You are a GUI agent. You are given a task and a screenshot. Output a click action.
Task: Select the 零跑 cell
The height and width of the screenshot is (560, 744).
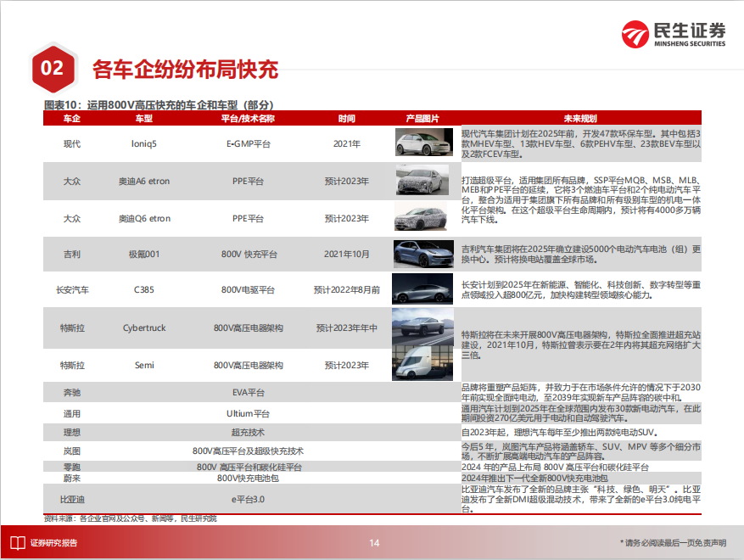pos(71,468)
